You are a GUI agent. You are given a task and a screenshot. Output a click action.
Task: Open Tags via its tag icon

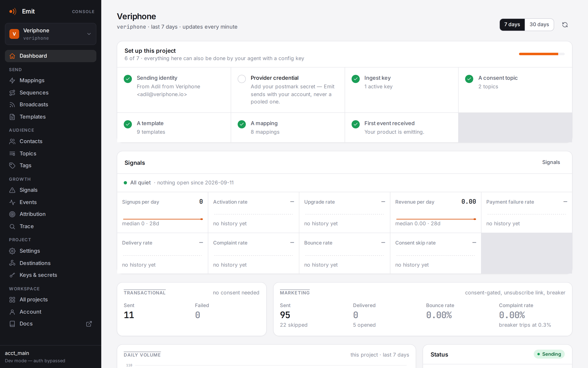click(x=12, y=166)
